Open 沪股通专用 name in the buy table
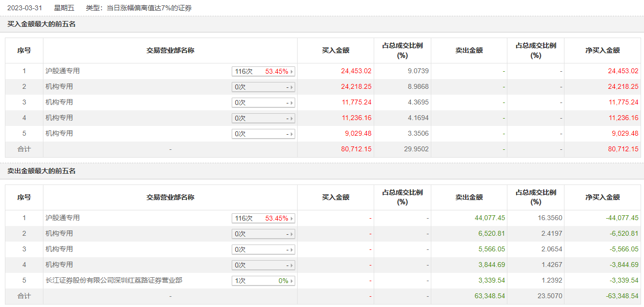The height and width of the screenshot is (307, 644). tap(62, 71)
